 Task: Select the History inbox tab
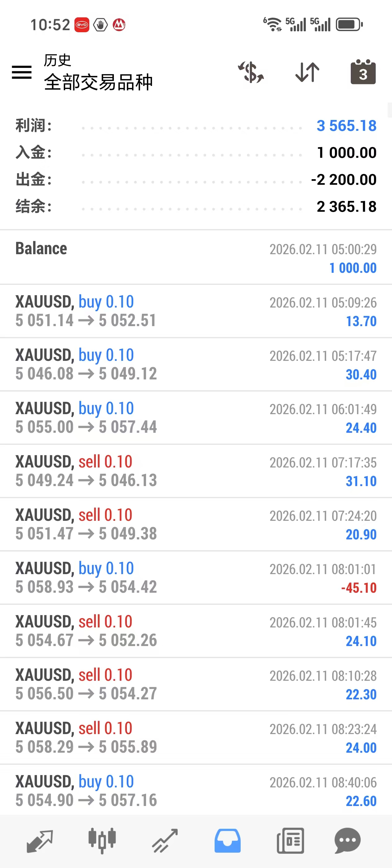click(x=228, y=841)
